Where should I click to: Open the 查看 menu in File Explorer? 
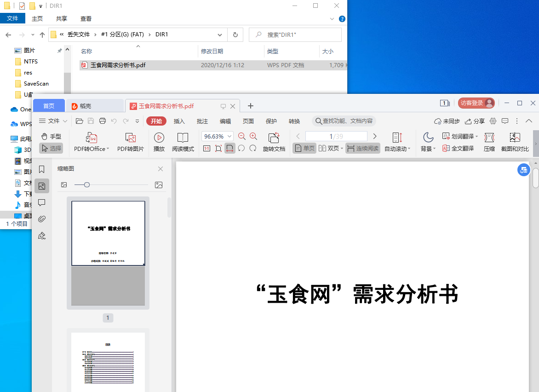(86, 18)
